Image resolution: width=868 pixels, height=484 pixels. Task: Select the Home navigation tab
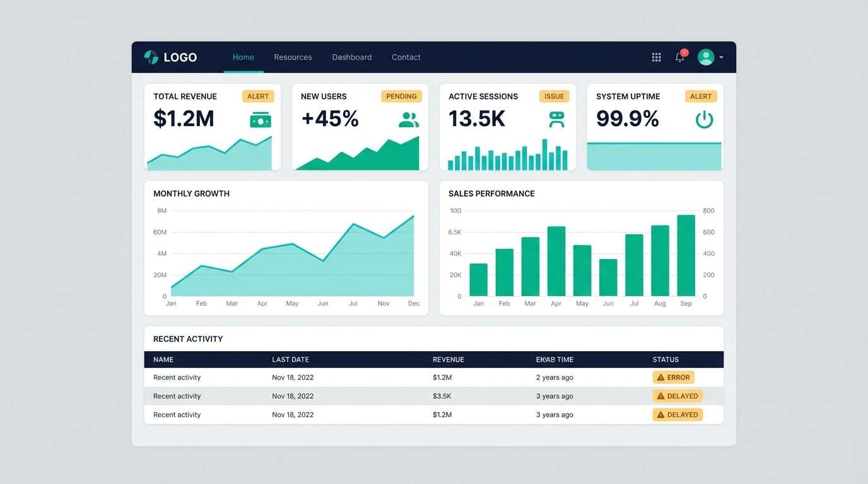[243, 57]
